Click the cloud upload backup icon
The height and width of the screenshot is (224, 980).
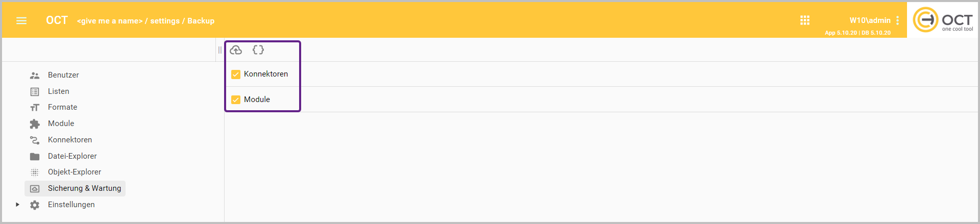tap(236, 50)
